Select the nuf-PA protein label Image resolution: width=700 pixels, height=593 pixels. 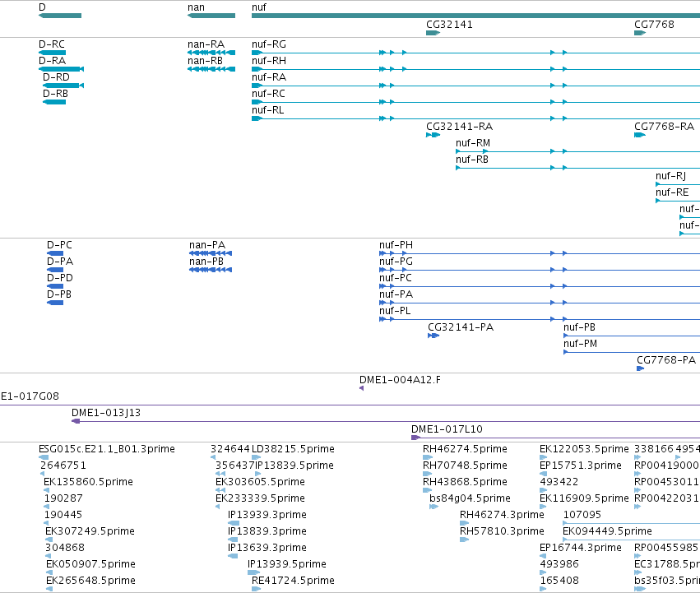click(x=396, y=294)
